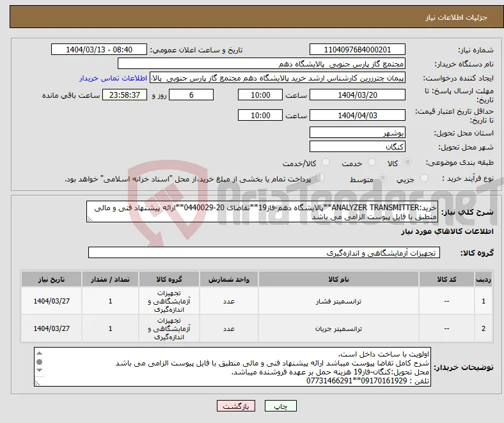Click the تعداد / مقدار column header
This screenshot has height=423, width=504.
pos(110,279)
